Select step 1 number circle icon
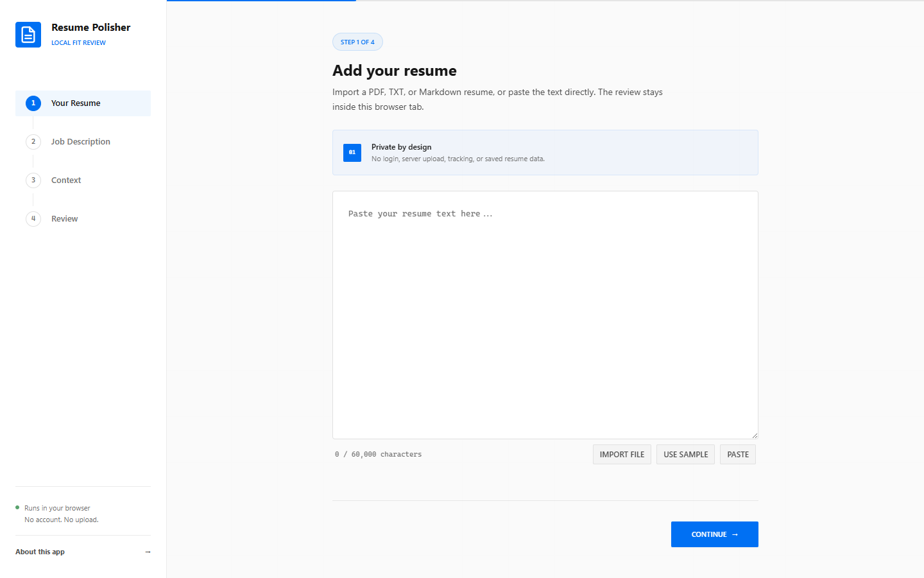 click(x=33, y=103)
